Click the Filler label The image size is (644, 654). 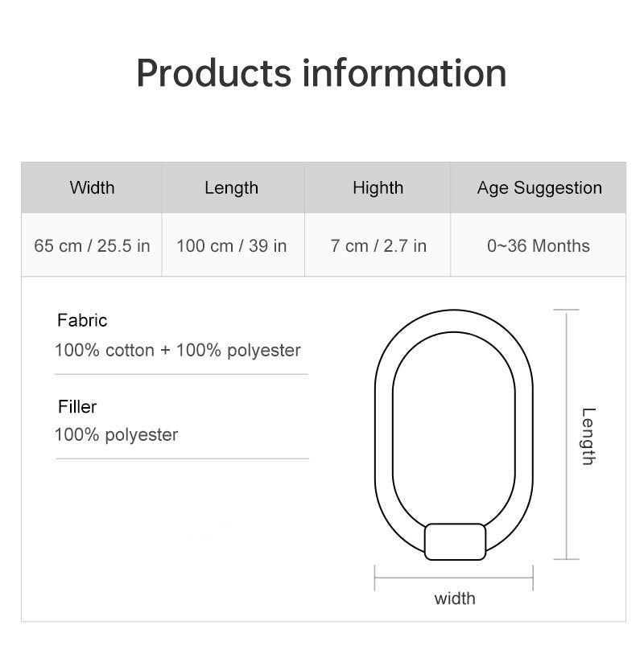click(77, 407)
